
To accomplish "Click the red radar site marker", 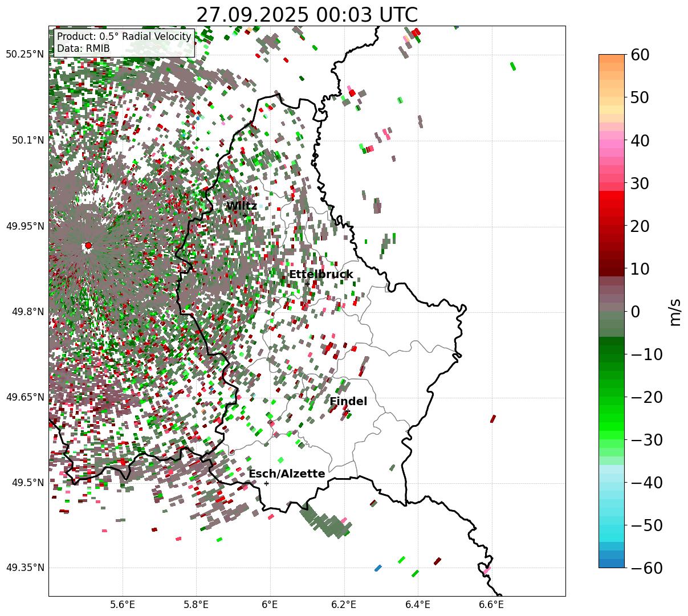I will click(88, 246).
